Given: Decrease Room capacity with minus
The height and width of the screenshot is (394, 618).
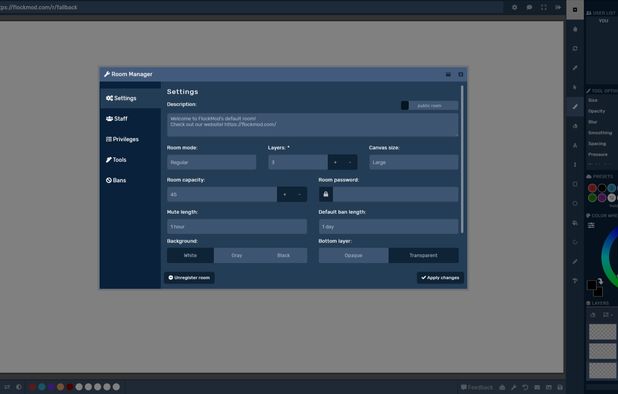Looking at the screenshot, I should [x=300, y=195].
